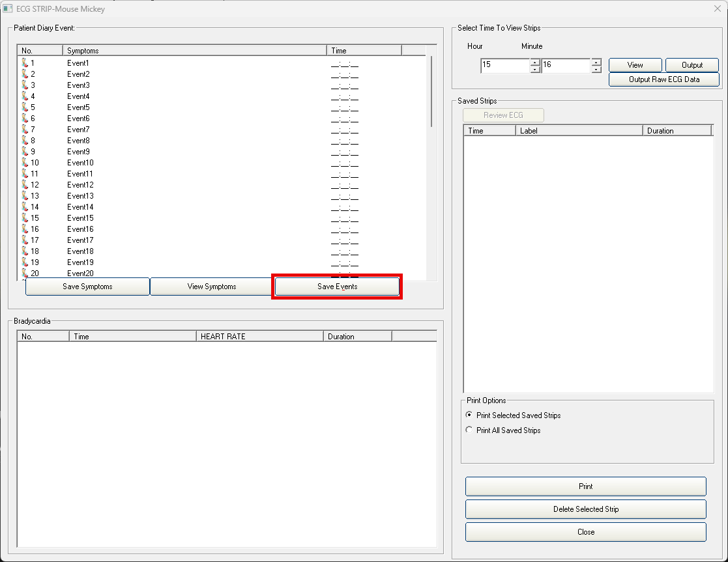Screen dimensions: 728x562
Task: Click the Symptoms column header
Action: 194,51
